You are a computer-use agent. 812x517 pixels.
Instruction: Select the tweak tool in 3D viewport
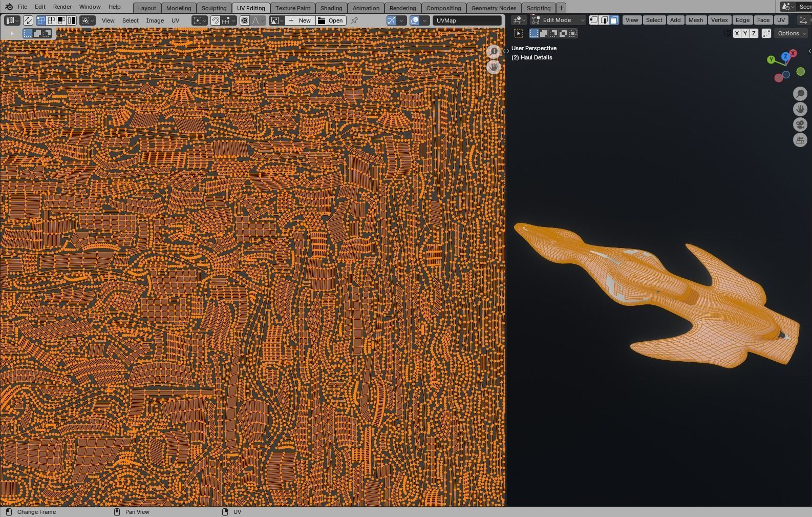519,33
